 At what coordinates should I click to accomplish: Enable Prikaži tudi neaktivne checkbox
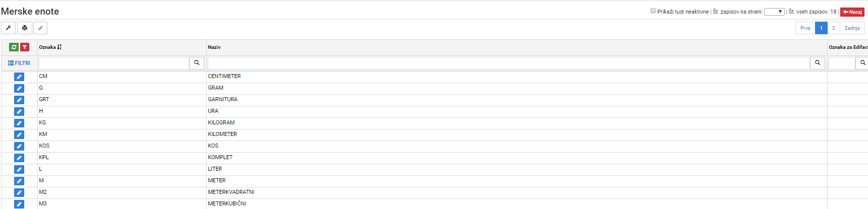[x=653, y=11]
